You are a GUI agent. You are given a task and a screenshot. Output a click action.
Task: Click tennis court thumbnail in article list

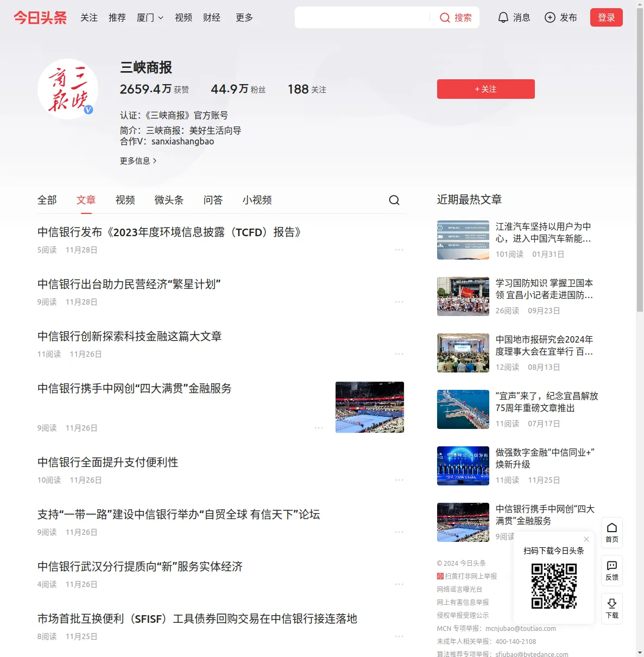click(370, 407)
